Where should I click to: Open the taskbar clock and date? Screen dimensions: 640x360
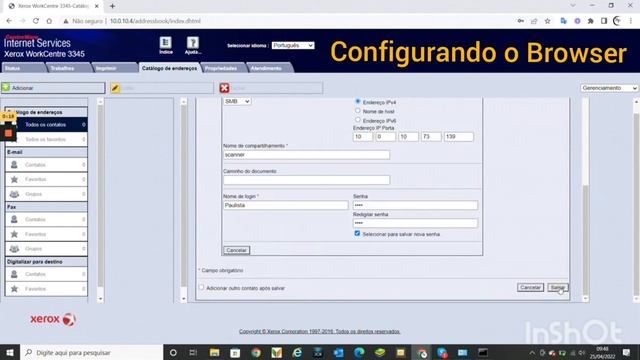[602, 353]
